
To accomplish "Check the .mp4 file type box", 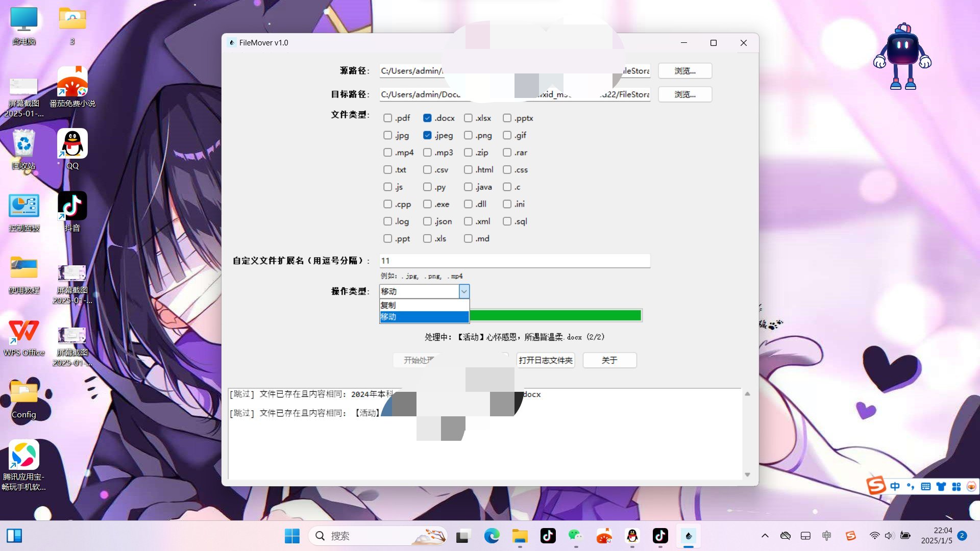I will click(387, 153).
